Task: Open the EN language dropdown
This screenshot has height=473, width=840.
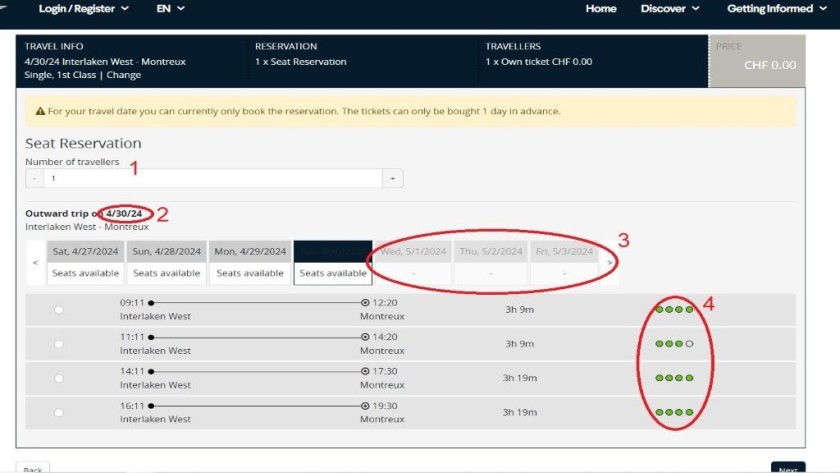Action: click(170, 9)
